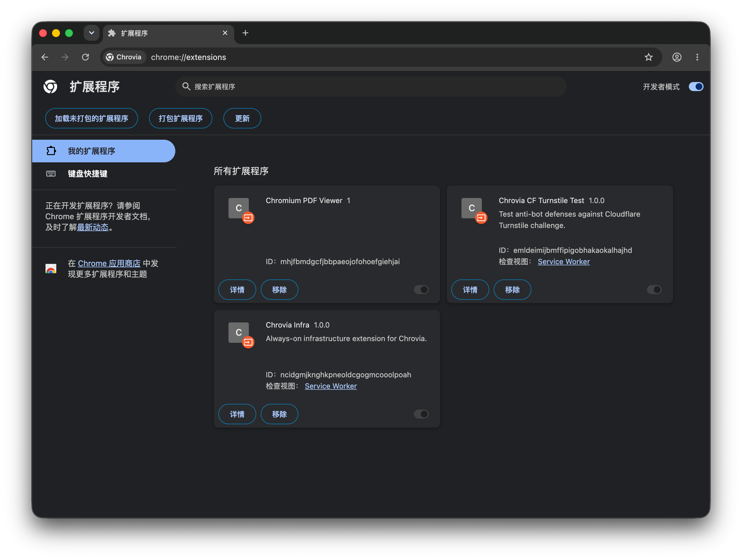This screenshot has width=742, height=560.
Task: Focus the 搜索扩展程序 search field
Action: 371,87
